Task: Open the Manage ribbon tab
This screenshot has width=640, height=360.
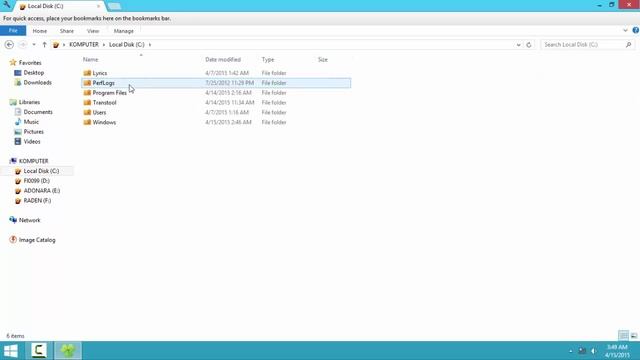Action: point(124,31)
